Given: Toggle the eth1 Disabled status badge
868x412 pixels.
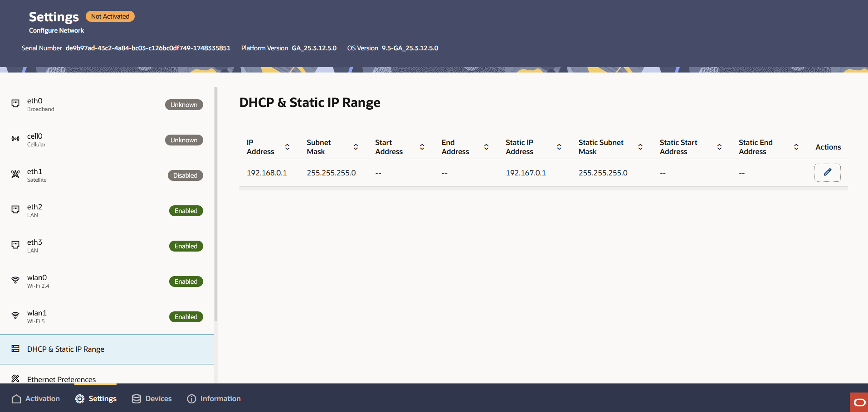Looking at the screenshot, I should [185, 175].
